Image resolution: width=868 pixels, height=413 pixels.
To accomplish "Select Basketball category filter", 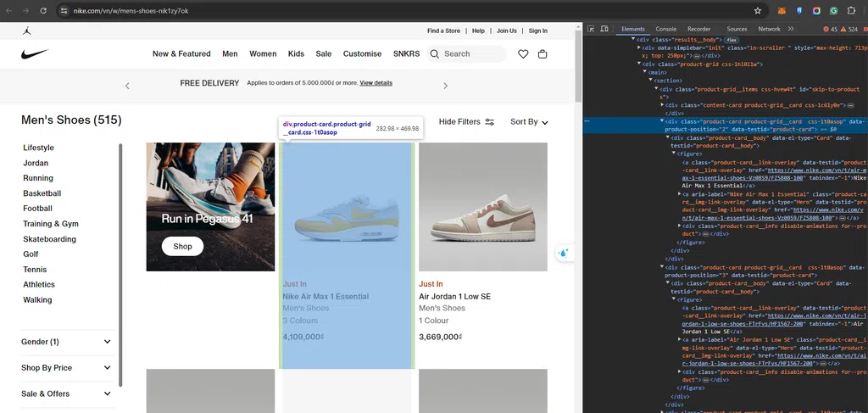I will 42,193.
